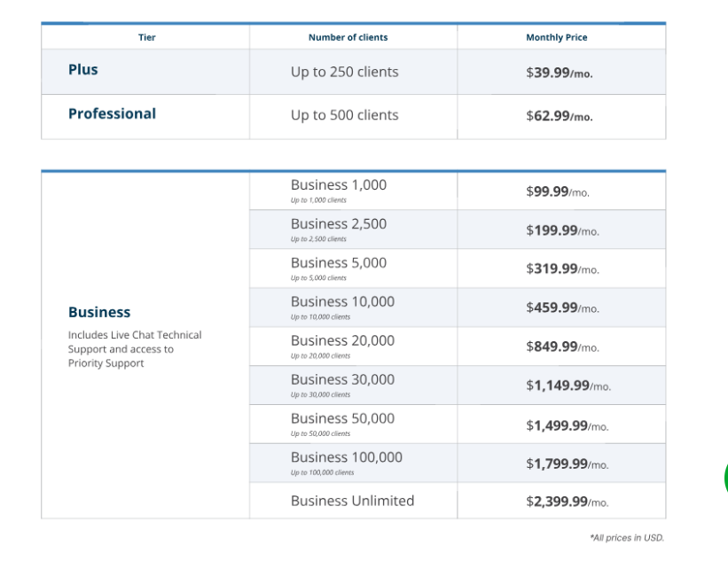
Task: Click the $2,399.99/mo. price
Action: pos(568,502)
